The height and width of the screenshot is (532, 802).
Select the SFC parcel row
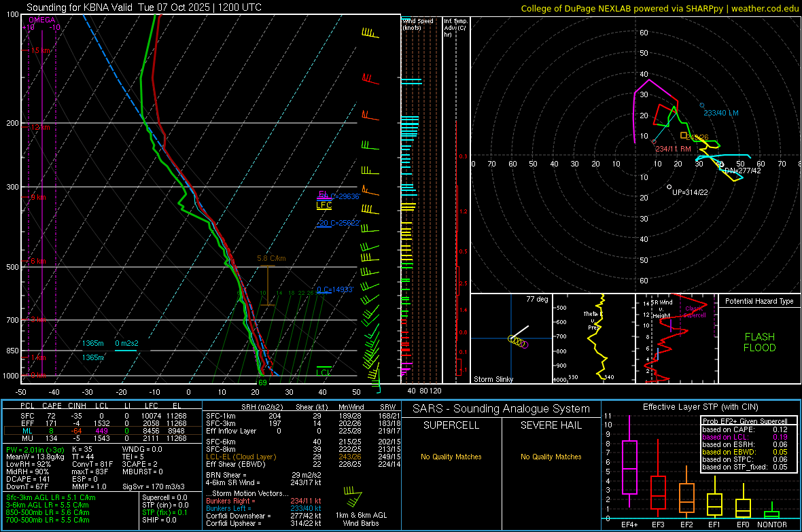102,416
